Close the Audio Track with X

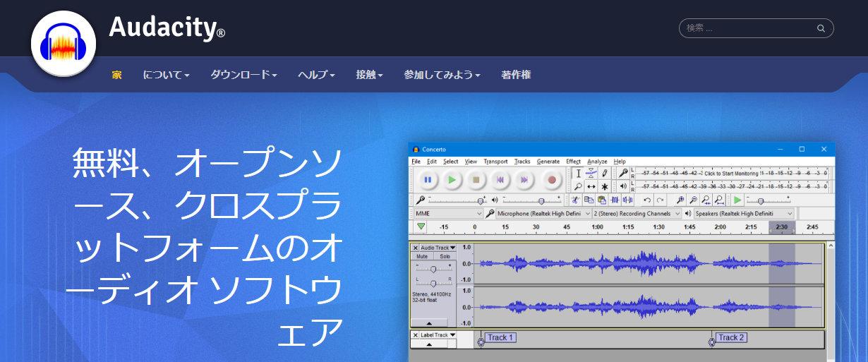(416, 248)
